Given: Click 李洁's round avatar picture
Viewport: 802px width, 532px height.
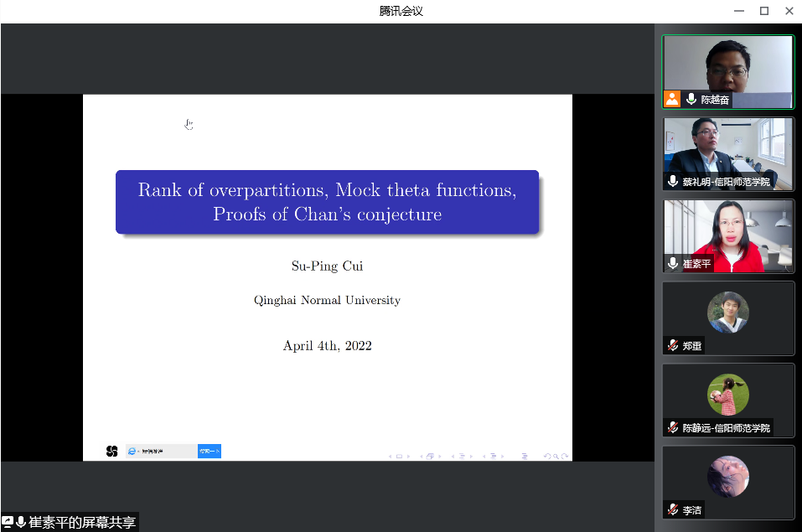Looking at the screenshot, I should [727, 477].
